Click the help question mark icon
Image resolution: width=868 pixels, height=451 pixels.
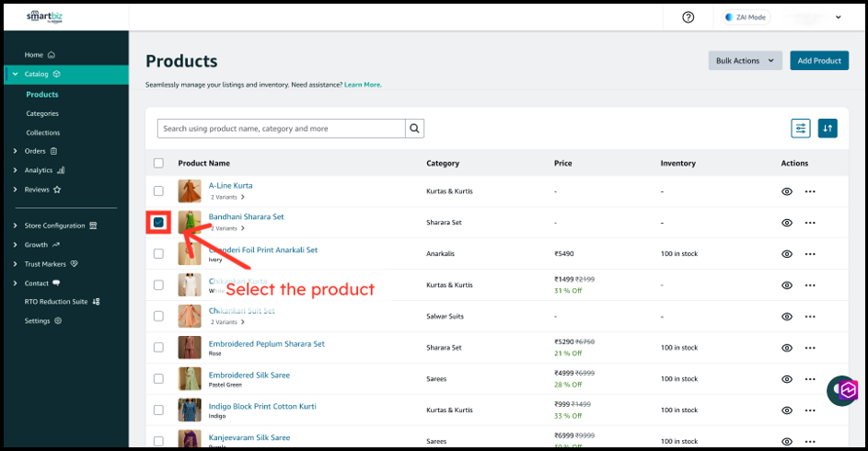[x=689, y=17]
